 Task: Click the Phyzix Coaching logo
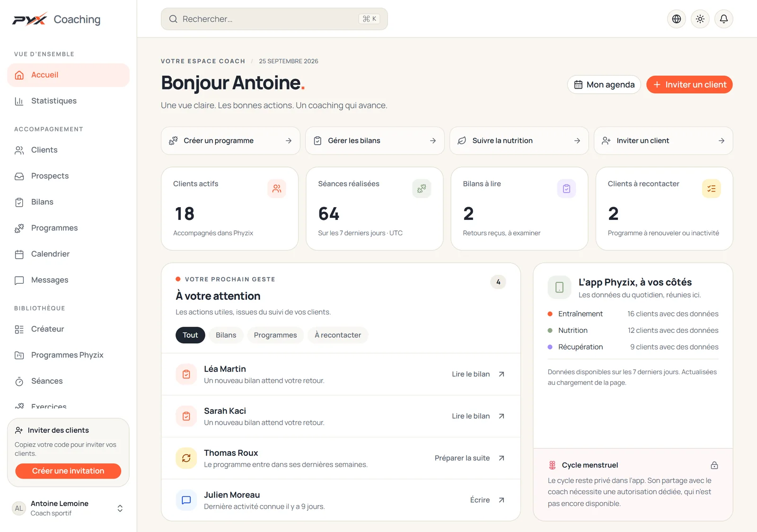pos(56,19)
